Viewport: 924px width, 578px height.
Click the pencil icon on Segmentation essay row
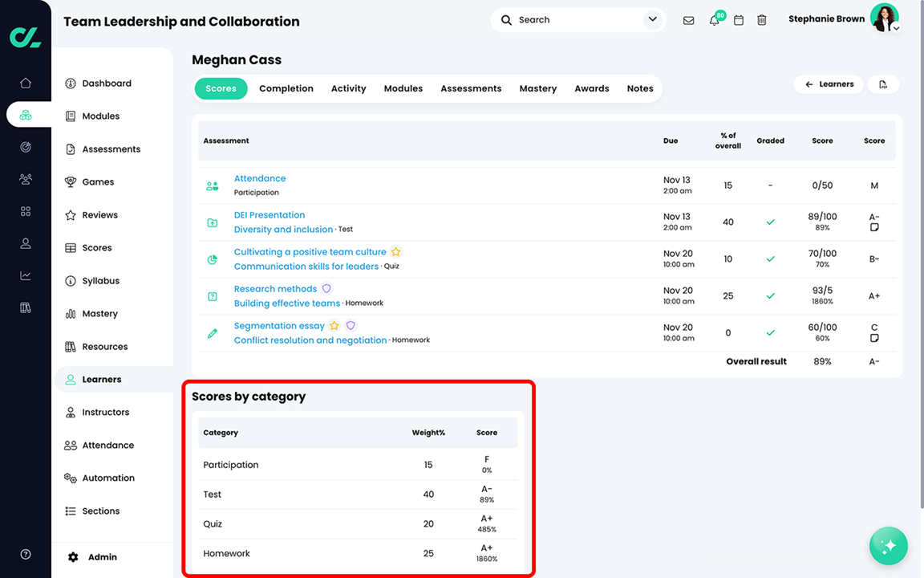point(212,333)
